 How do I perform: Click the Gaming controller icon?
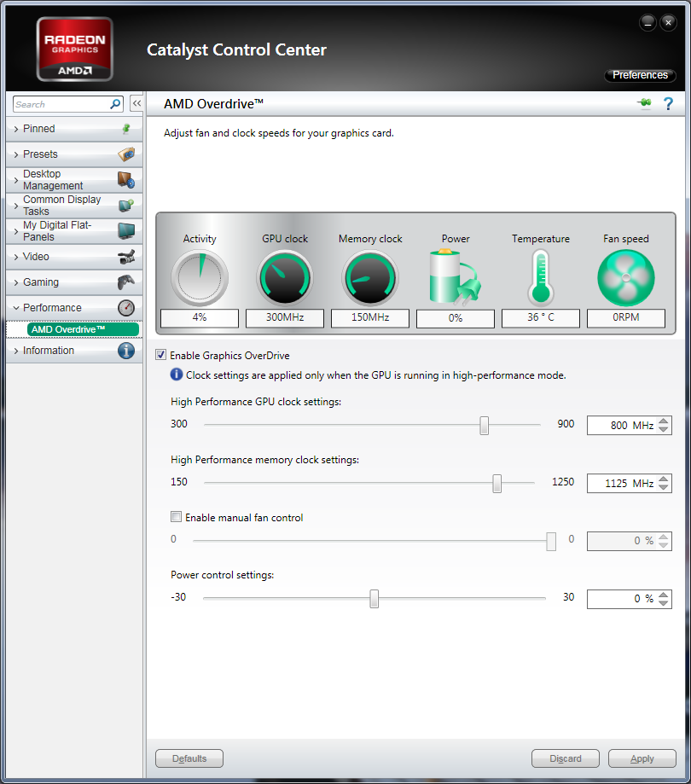[126, 282]
